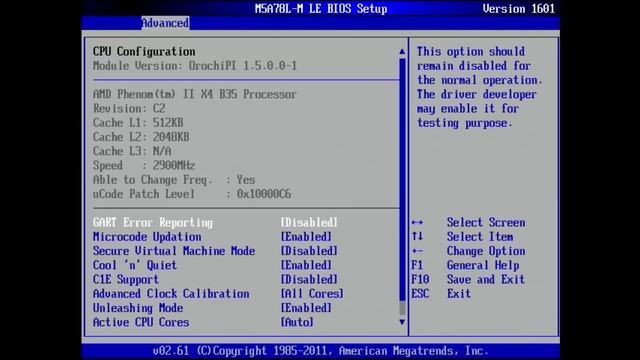Click the scrollbar up arrow

point(402,51)
